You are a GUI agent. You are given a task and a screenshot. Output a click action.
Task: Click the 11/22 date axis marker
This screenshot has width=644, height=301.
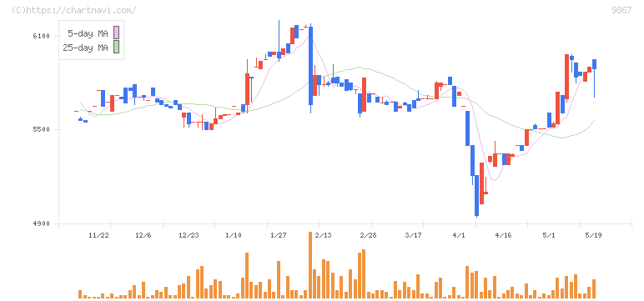point(99,235)
